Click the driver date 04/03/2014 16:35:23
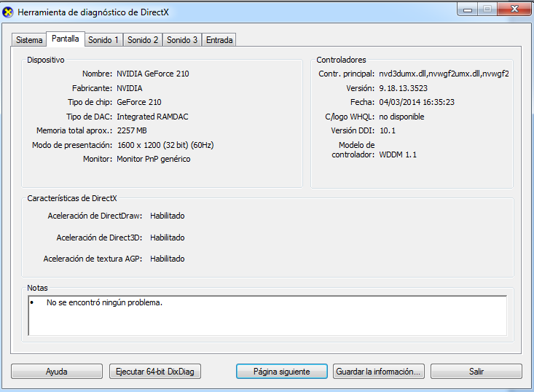 417,102
